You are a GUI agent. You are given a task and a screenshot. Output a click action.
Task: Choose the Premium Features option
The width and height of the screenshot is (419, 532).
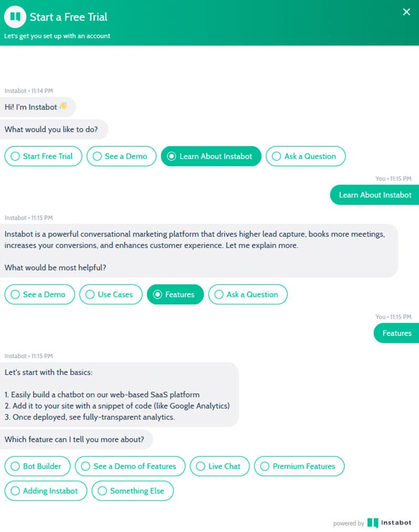click(x=299, y=466)
